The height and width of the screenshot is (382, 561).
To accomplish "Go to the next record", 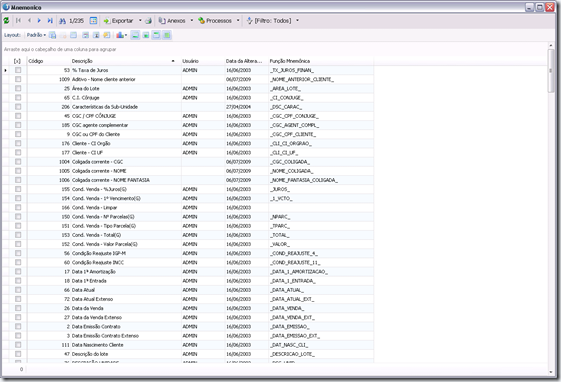I will 39,21.
